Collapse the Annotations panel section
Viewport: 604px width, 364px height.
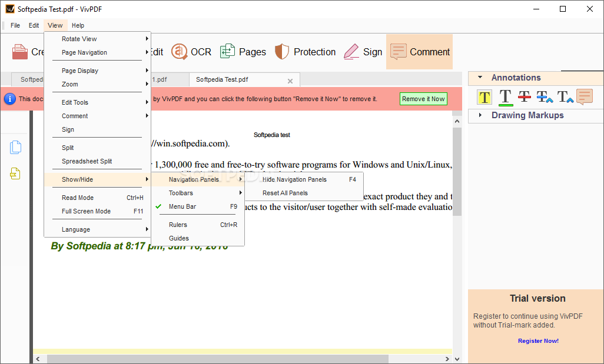[480, 78]
